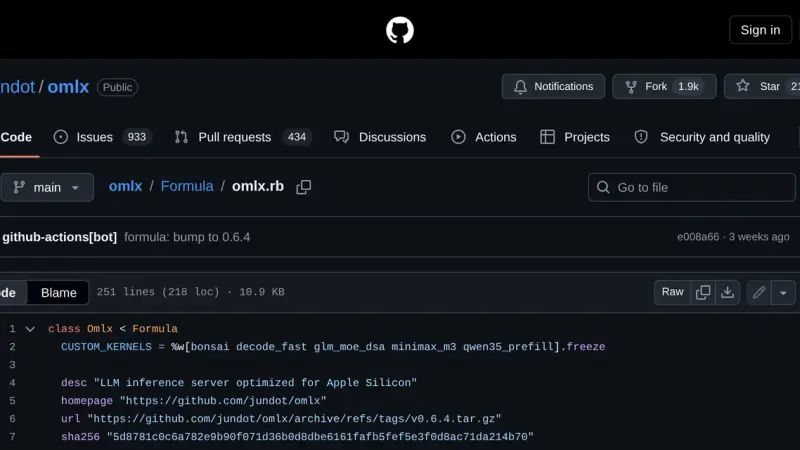This screenshot has width=800, height=450.
Task: Copy file path next to omlx.rb
Action: [x=304, y=187]
